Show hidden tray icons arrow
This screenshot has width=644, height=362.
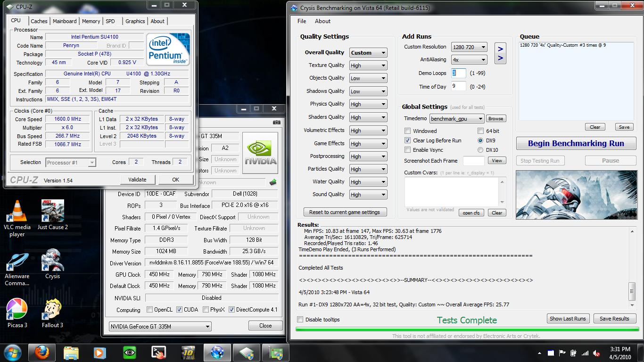(540, 353)
